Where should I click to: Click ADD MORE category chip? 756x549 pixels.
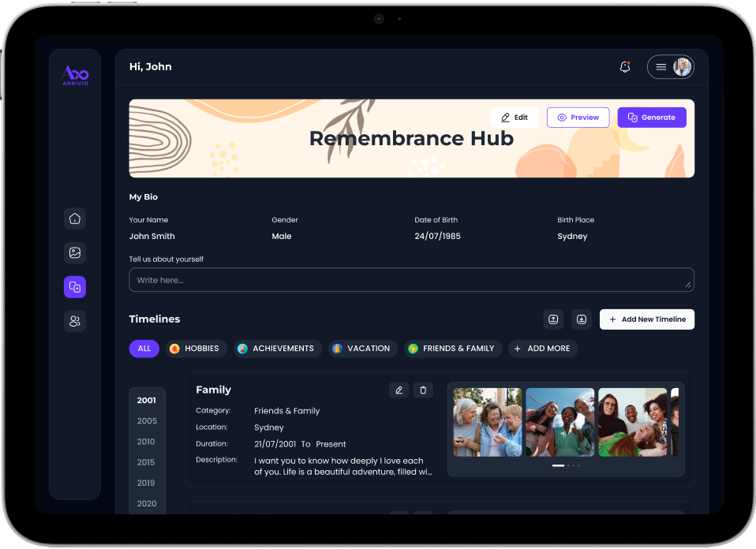[x=542, y=349]
